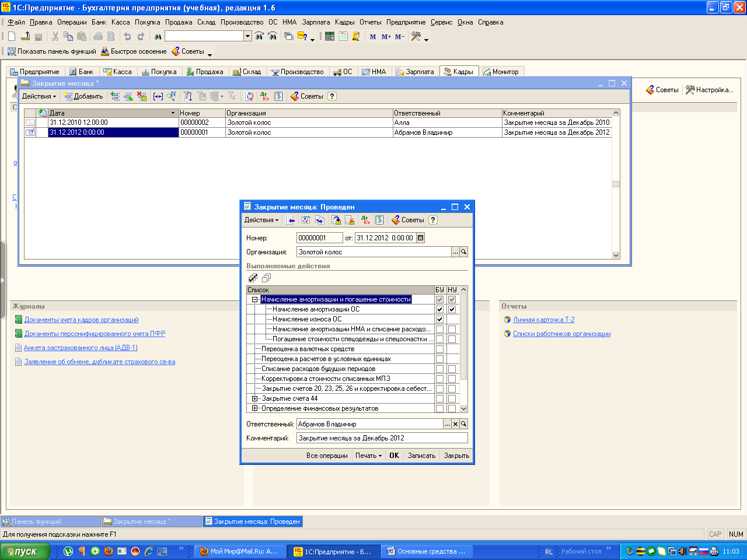Toggle НУ checkbox for Корректировка стоимости списанных МПЗ
Image resolution: width=747 pixels, height=560 pixels.
click(452, 379)
